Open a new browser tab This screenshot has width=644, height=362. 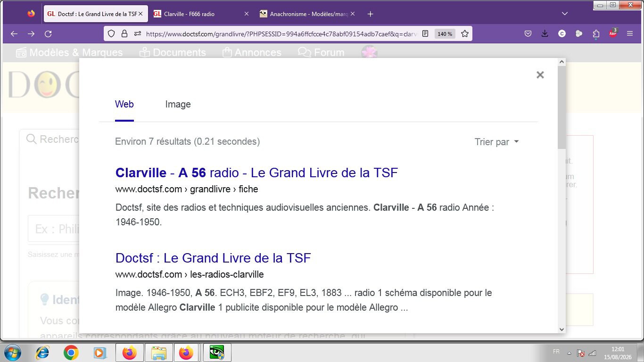coord(370,14)
